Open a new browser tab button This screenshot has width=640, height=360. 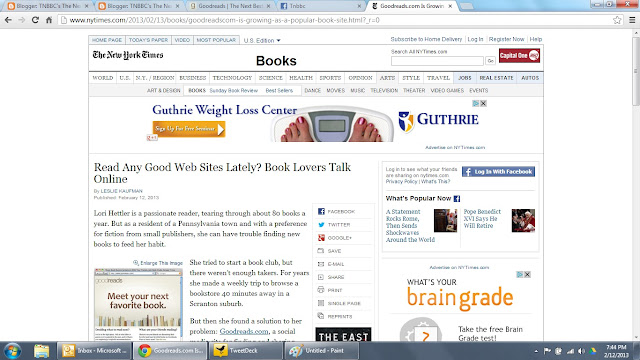[x=467, y=6]
